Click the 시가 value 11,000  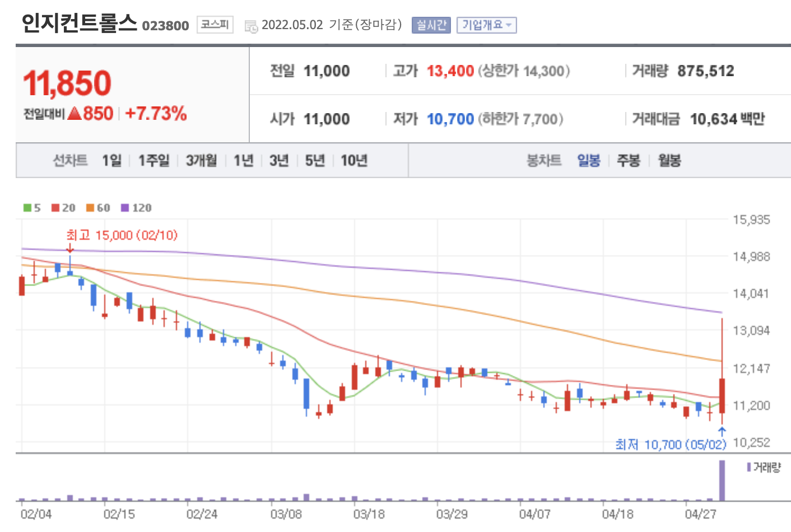coord(327,119)
